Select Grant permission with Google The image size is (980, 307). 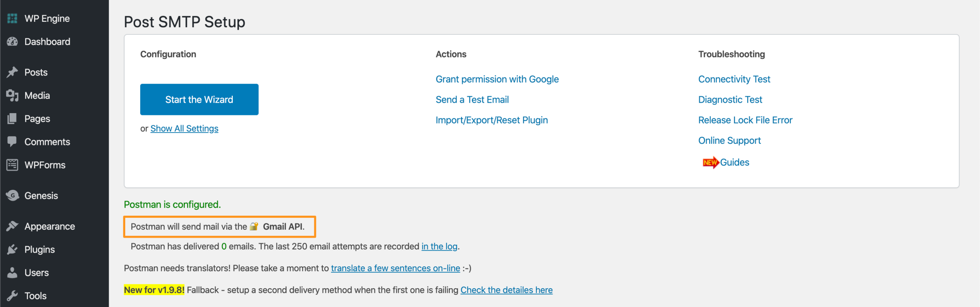pos(497,79)
